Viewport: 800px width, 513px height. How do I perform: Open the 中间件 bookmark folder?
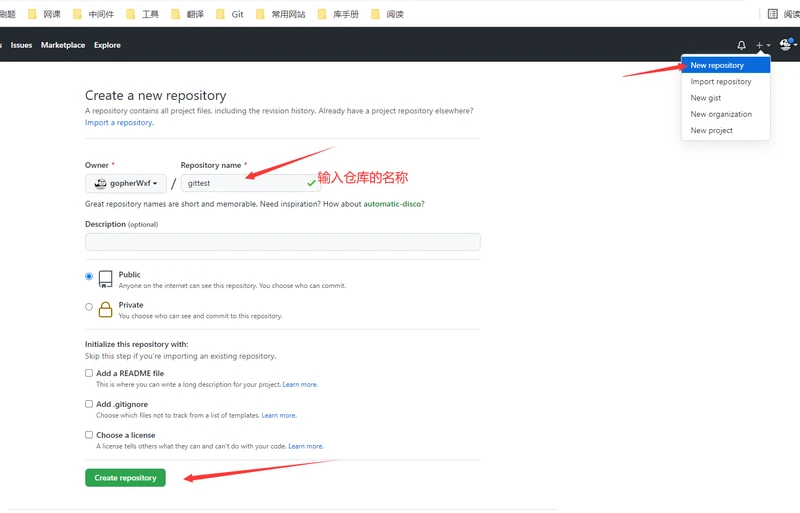(93, 14)
